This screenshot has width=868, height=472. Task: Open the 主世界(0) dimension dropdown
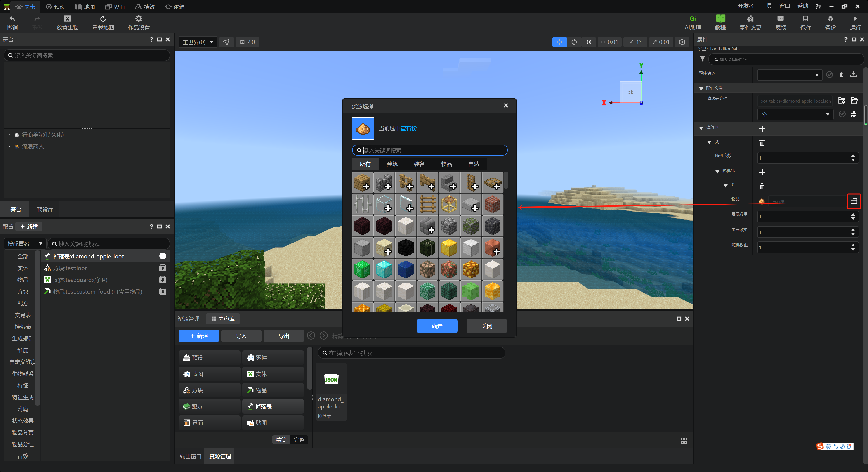(x=198, y=42)
